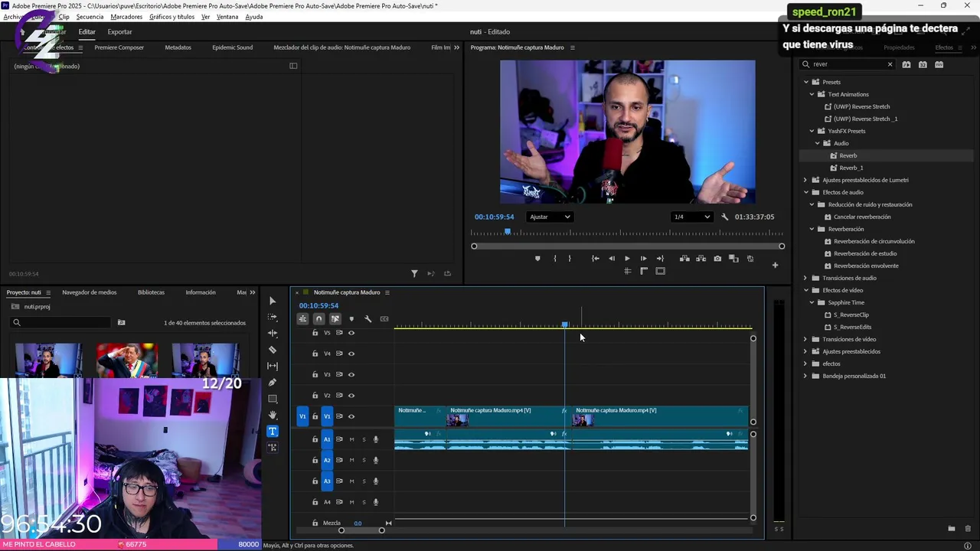Open the Clip menu
Image resolution: width=980 pixels, height=551 pixels.
(x=64, y=17)
